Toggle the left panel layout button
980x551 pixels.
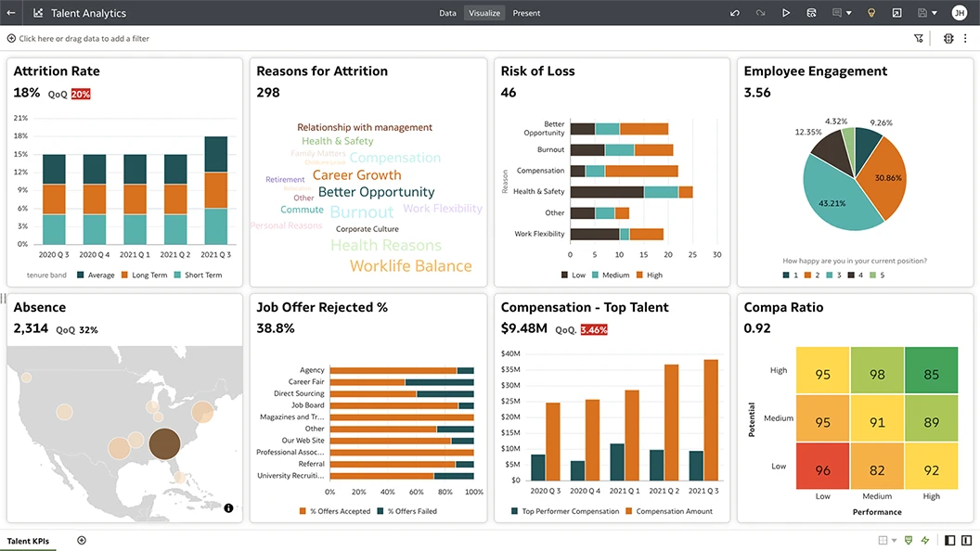click(x=949, y=541)
